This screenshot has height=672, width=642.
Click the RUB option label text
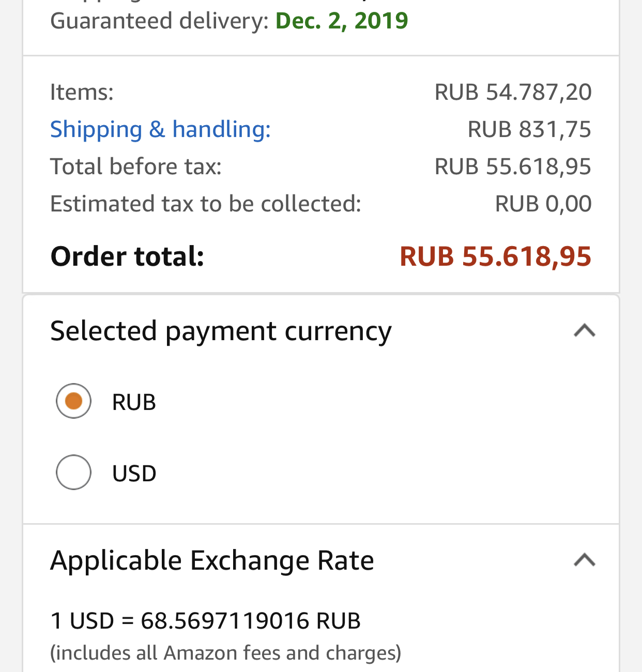134,402
